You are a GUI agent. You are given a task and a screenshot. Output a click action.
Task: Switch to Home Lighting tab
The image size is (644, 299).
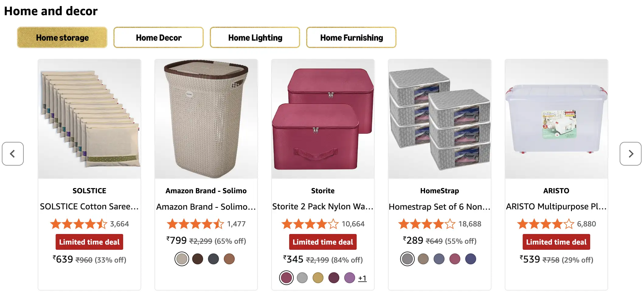point(255,38)
